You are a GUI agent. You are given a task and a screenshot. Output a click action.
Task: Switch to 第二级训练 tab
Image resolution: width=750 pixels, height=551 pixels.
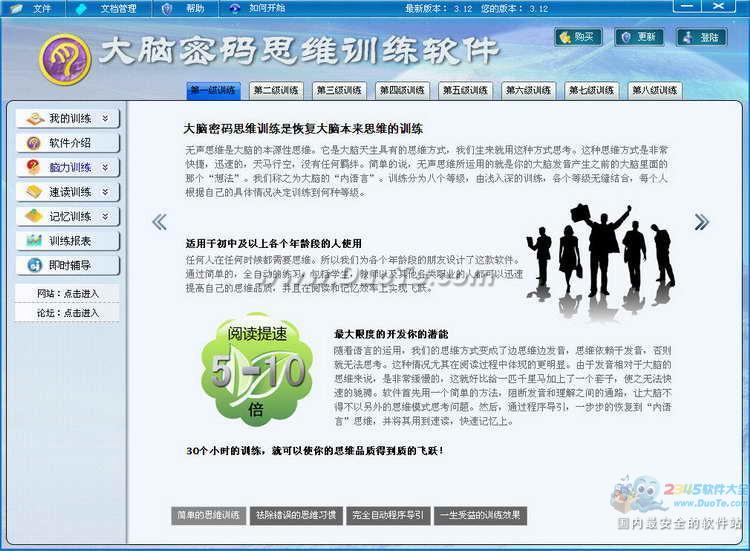276,91
